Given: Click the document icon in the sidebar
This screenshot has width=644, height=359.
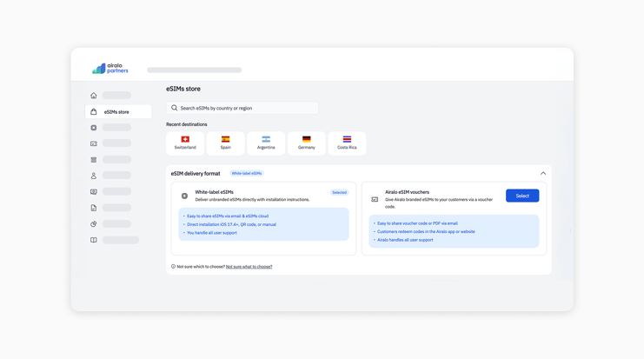Looking at the screenshot, I should (94, 208).
